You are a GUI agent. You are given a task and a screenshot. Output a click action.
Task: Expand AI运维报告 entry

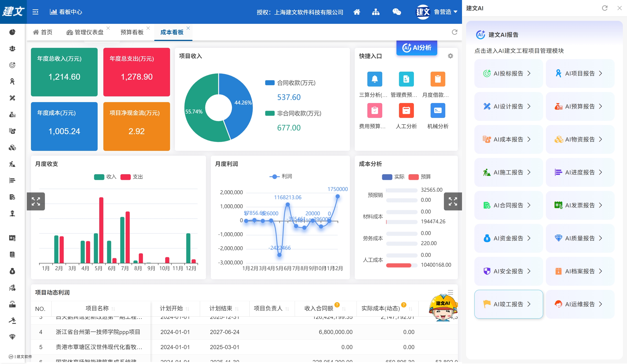pos(580,304)
